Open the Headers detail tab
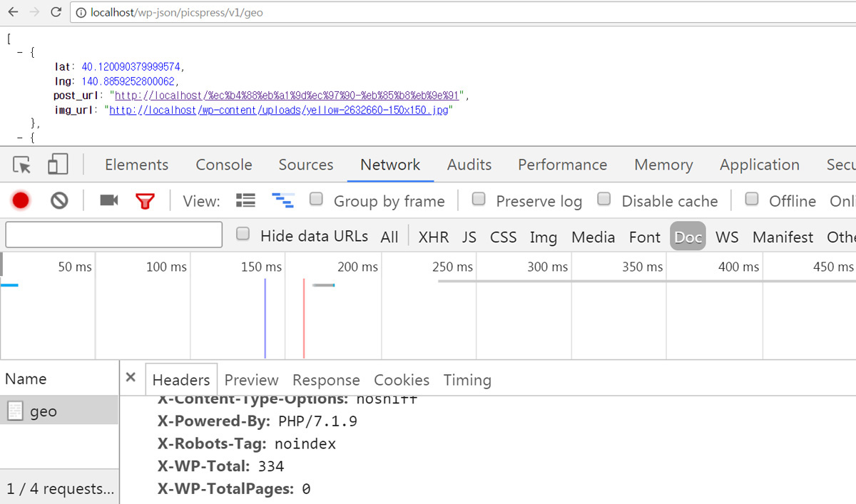Screen dimensions: 856x504 tap(181, 380)
